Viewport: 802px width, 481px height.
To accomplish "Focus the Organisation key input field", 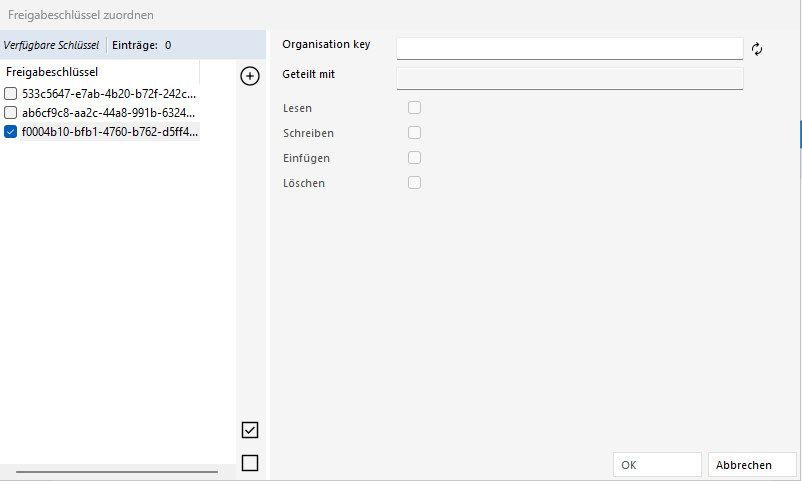I will point(569,48).
